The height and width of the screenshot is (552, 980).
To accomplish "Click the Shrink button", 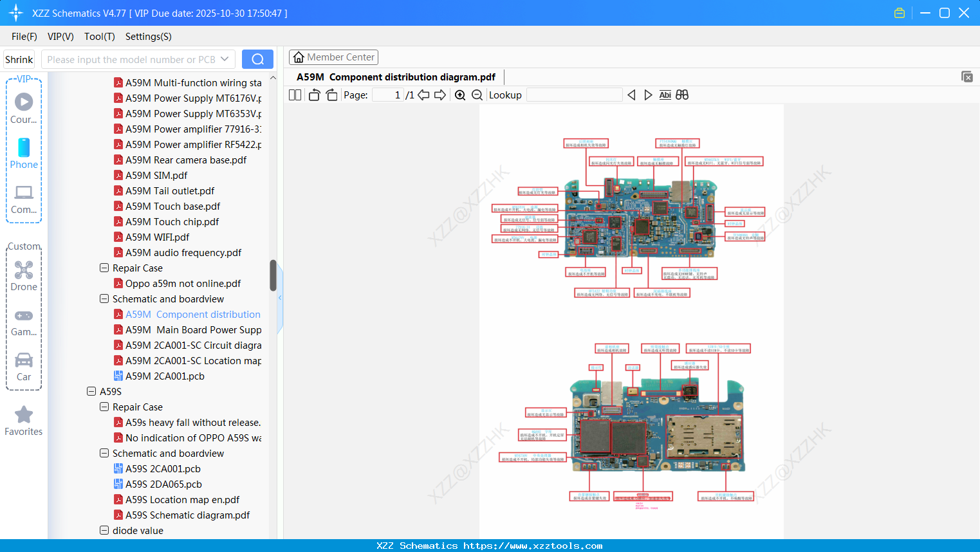I will pos(19,59).
